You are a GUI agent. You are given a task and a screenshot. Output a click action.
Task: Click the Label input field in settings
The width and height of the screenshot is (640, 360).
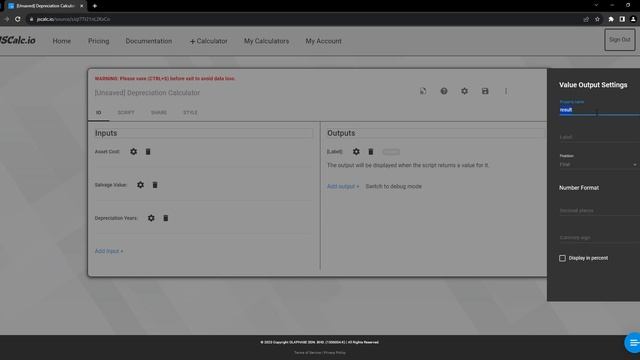coord(599,137)
